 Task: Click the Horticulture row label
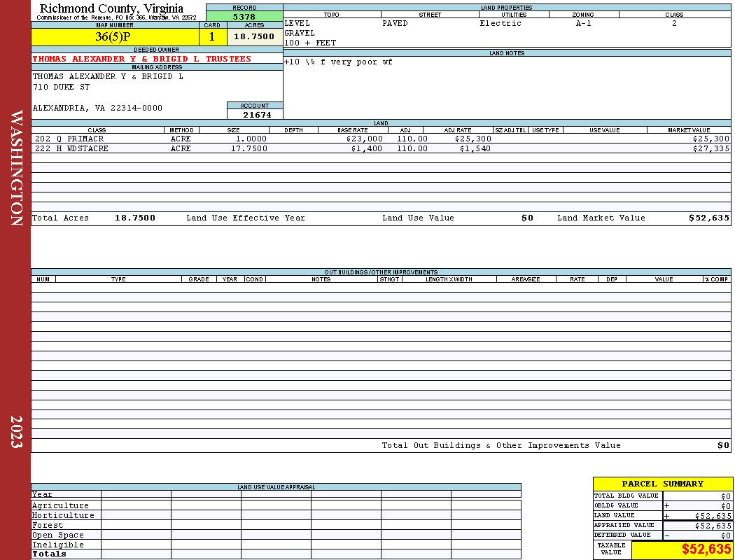(x=63, y=515)
